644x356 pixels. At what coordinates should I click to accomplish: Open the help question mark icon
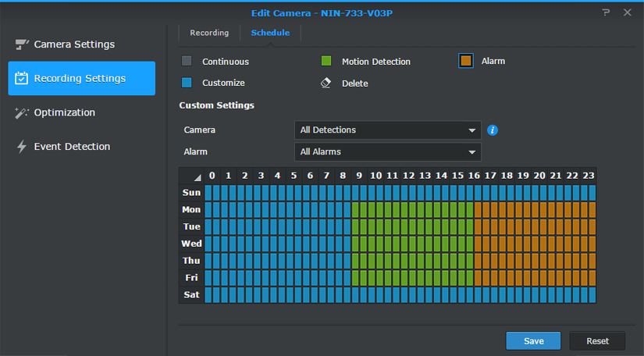click(606, 12)
